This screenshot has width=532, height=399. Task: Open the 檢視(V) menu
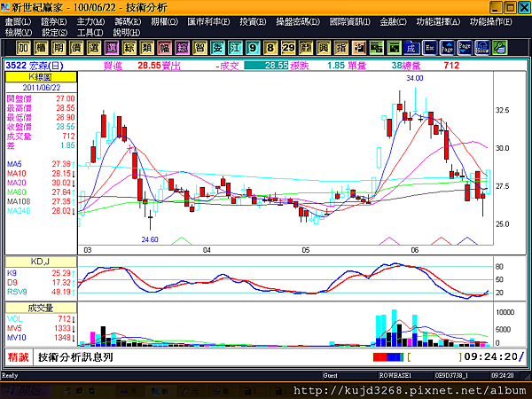point(19,33)
